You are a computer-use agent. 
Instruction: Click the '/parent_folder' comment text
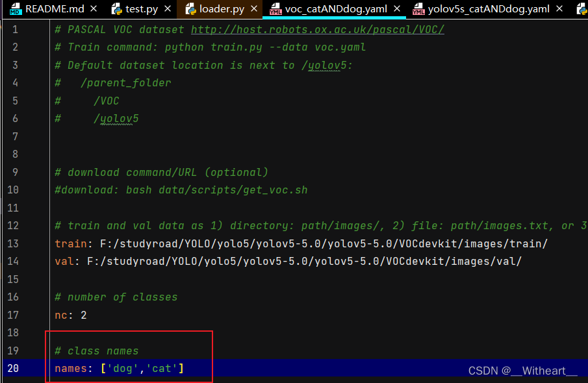pyautogui.click(x=125, y=83)
